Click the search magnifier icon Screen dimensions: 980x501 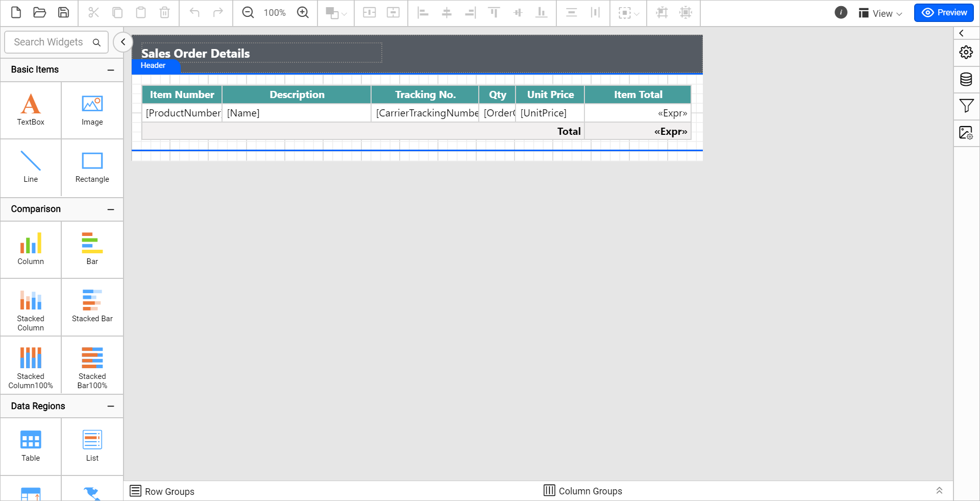pyautogui.click(x=96, y=42)
